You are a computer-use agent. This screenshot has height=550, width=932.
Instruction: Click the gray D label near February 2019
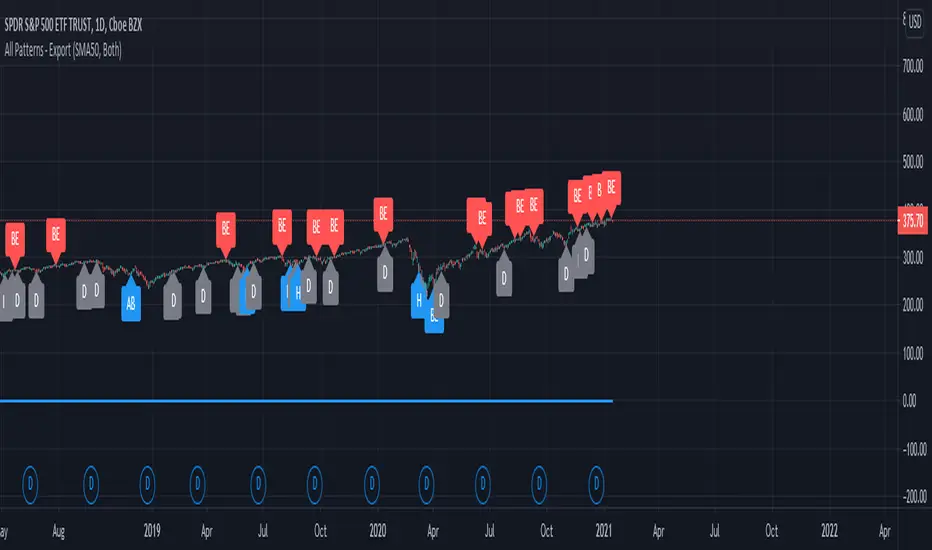pos(173,300)
